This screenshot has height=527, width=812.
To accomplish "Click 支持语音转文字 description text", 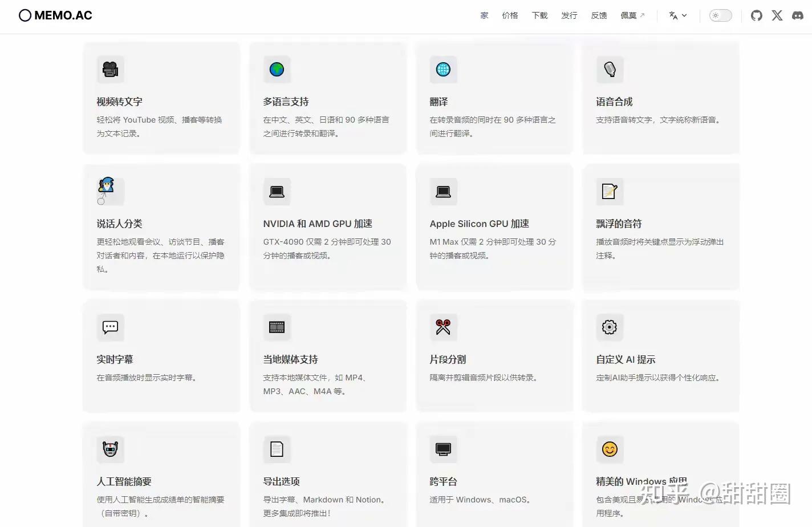I will pyautogui.click(x=660, y=120).
